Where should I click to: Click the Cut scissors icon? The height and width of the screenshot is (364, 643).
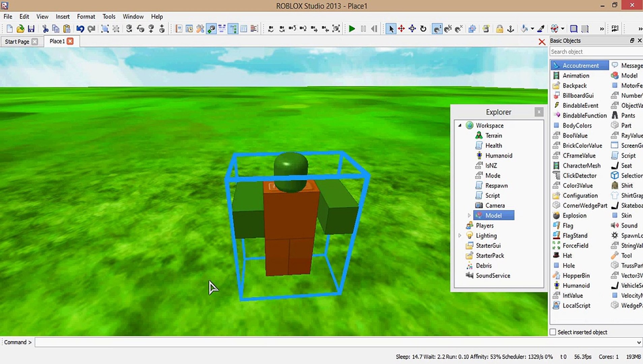click(x=45, y=29)
